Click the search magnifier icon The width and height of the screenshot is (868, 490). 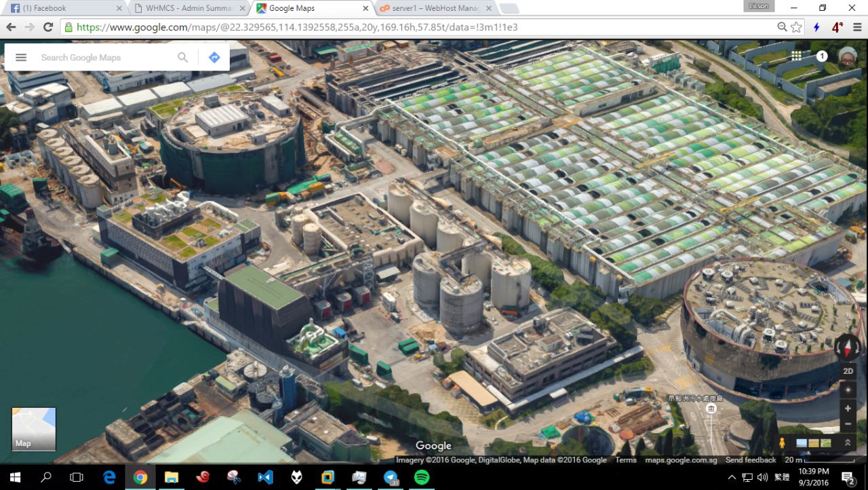coord(182,58)
